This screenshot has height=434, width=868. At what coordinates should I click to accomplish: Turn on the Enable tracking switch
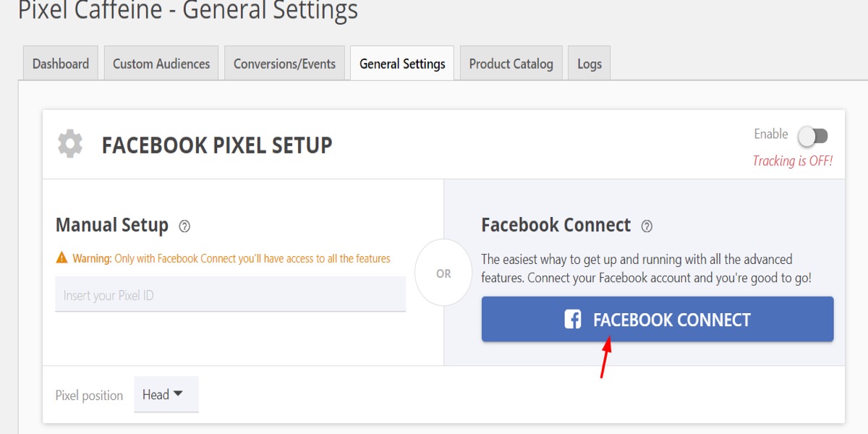click(812, 135)
